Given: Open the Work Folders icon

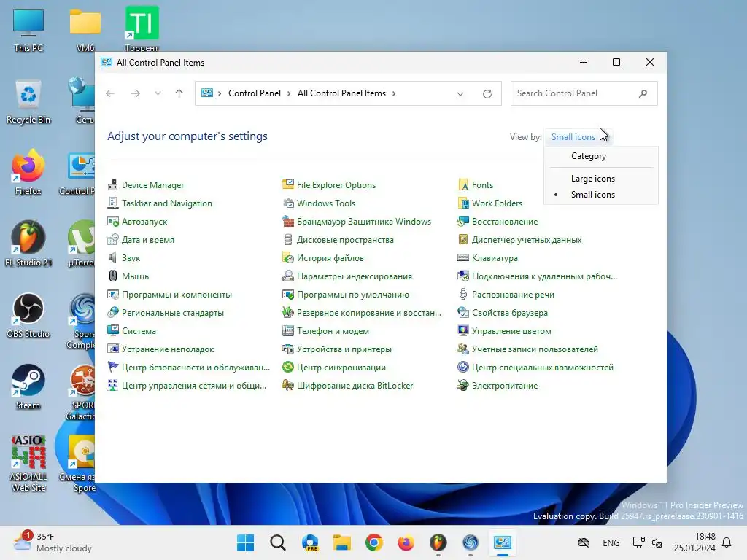Looking at the screenshot, I should pyautogui.click(x=462, y=203).
